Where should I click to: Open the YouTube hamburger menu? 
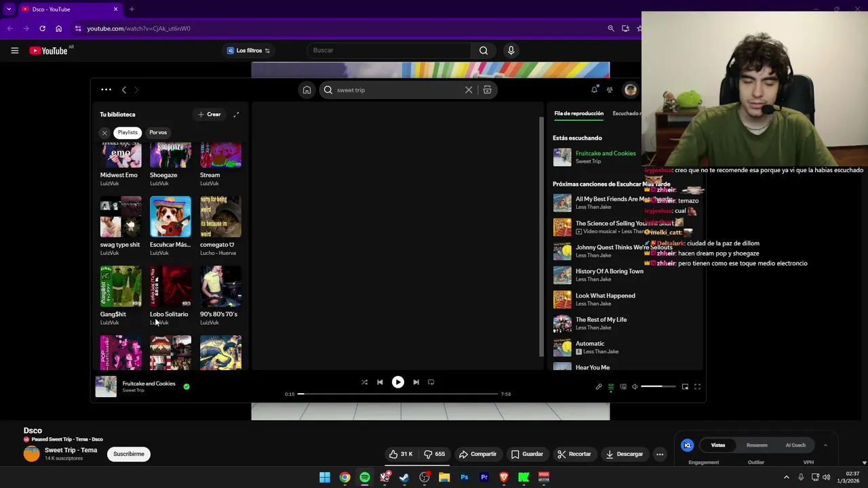tap(14, 50)
